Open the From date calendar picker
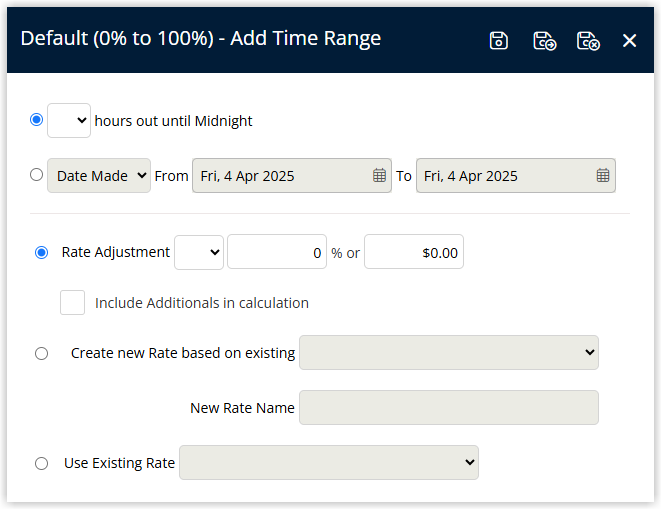This screenshot has height=510, width=662. [379, 175]
